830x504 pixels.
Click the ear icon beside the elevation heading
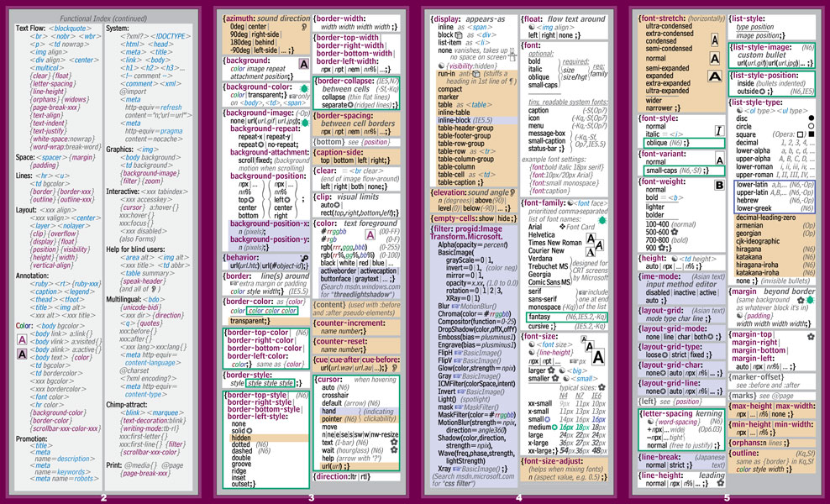(x=512, y=192)
